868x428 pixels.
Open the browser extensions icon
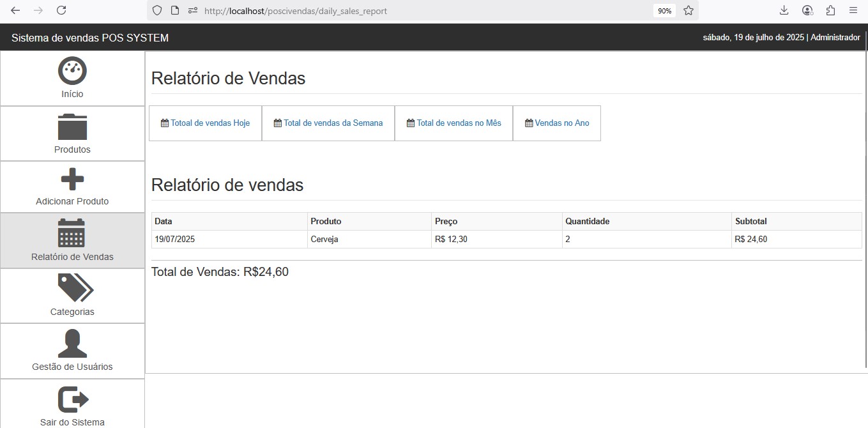coord(830,10)
